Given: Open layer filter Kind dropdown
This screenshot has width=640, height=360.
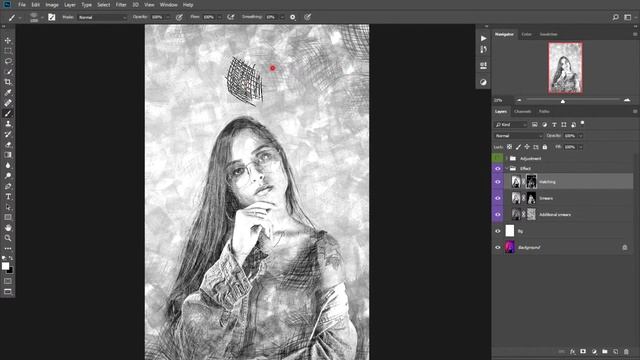Looking at the screenshot, I should pyautogui.click(x=511, y=124).
